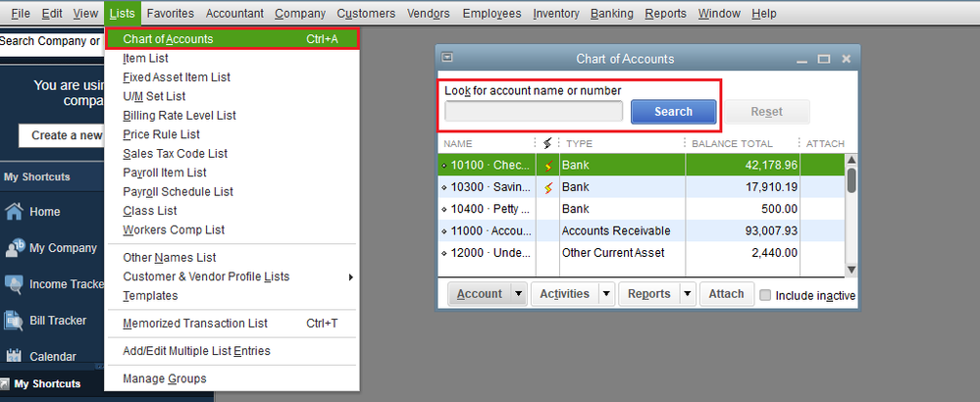The image size is (980, 402).
Task: Maximize the Chart of Accounts window
Action: pyautogui.click(x=824, y=59)
